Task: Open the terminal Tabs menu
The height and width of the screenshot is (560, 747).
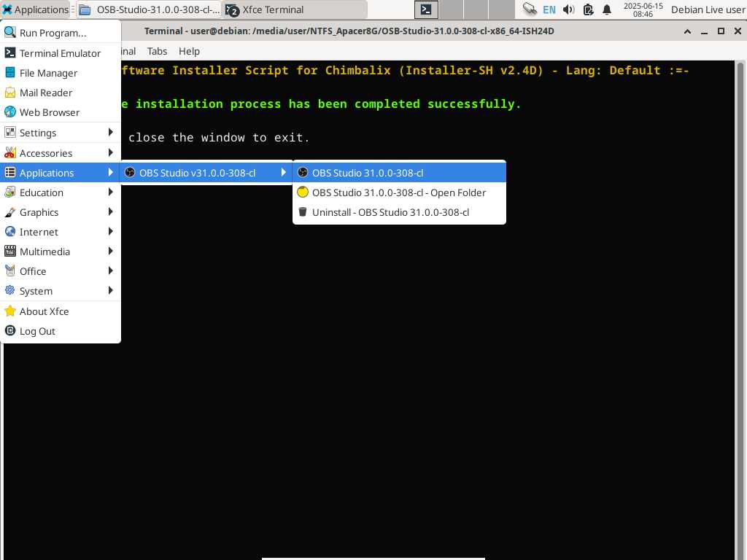Action: (x=157, y=51)
